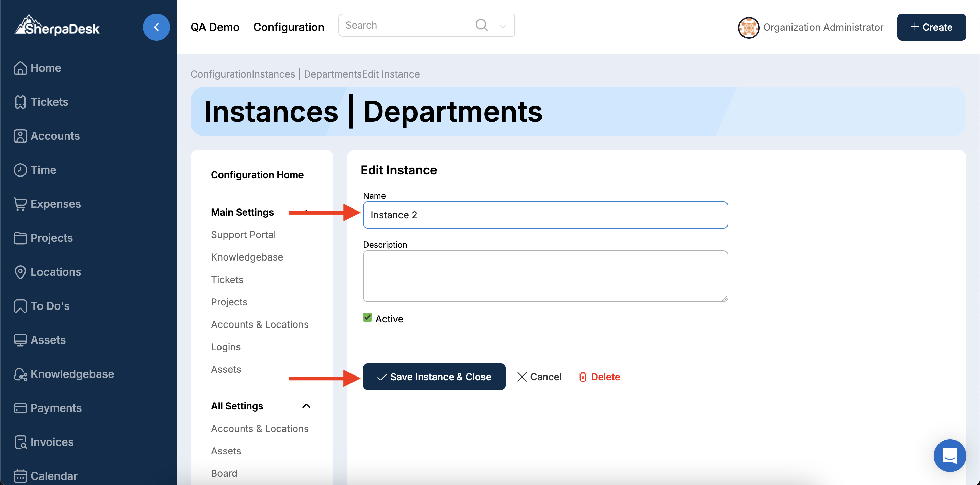Open Tickets via its sidebar icon
This screenshot has width=980, height=485.
[20, 102]
